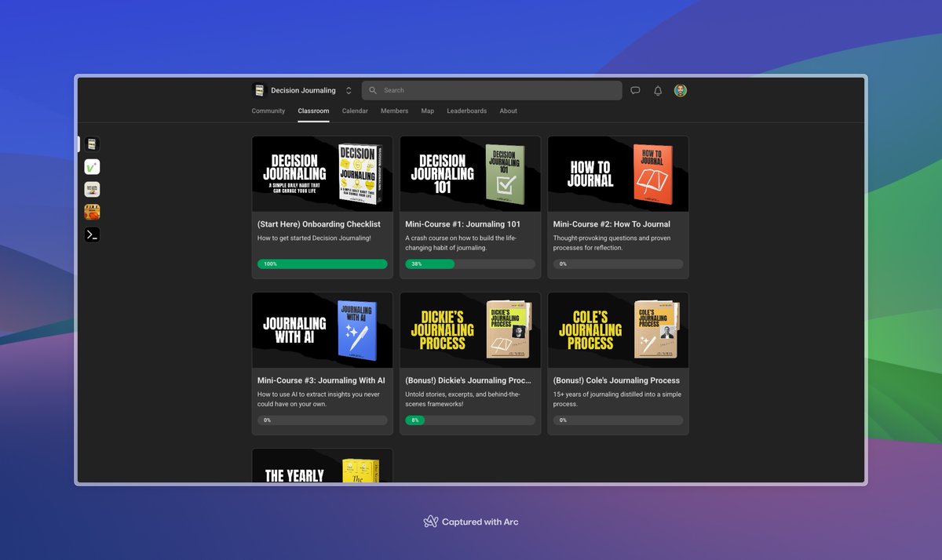
Task: Open Cole's Journaling Process thumbnail
Action: [x=618, y=330]
